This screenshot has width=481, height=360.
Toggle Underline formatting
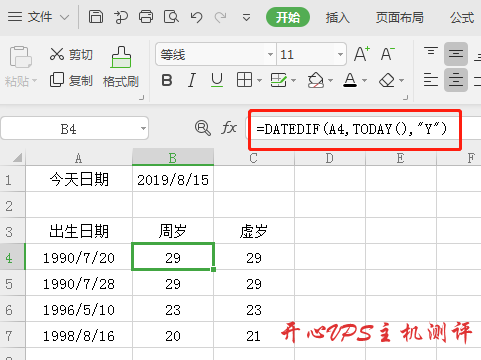(217, 80)
